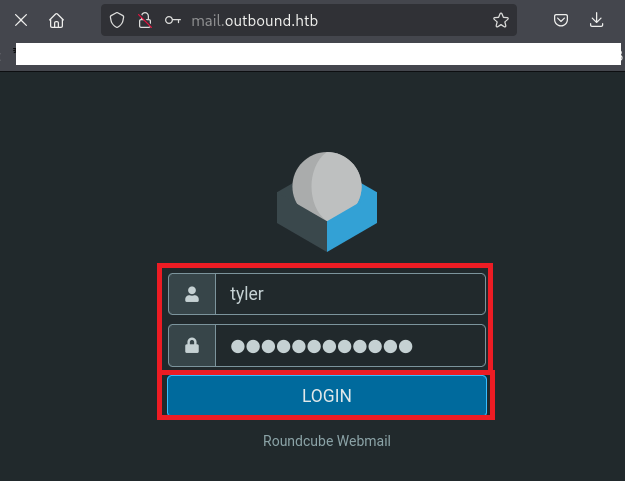Click the Roundcube Webmail footer text
This screenshot has height=481, width=625.
pos(326,441)
